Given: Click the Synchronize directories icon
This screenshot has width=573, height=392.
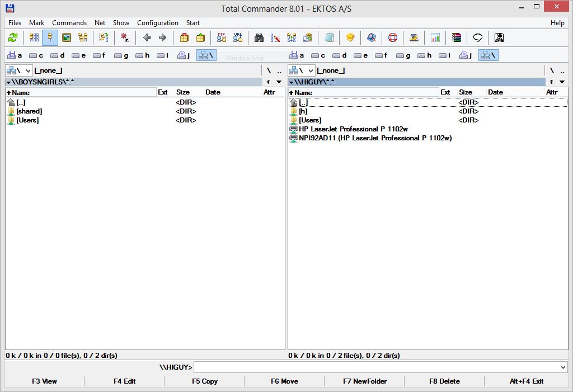Looking at the screenshot, I should coord(292,37).
